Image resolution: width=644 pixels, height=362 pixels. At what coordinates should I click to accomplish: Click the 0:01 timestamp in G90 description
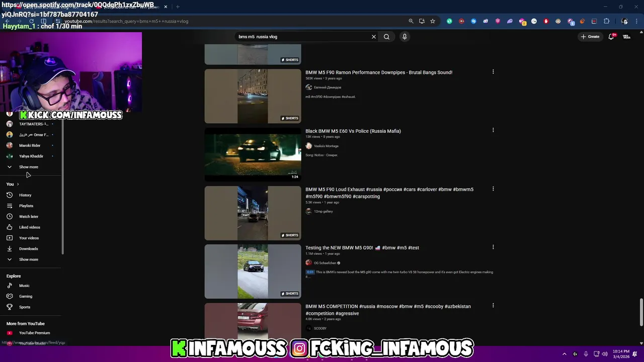[x=310, y=272]
